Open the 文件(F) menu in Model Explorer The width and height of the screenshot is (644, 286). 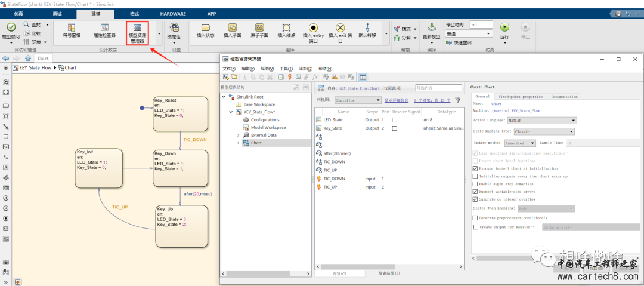(229, 69)
